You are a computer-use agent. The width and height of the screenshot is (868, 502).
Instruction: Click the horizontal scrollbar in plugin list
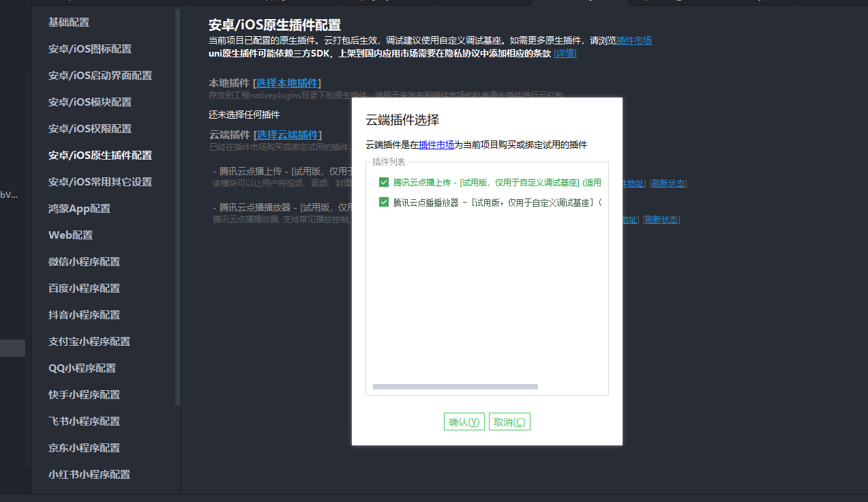tap(455, 387)
